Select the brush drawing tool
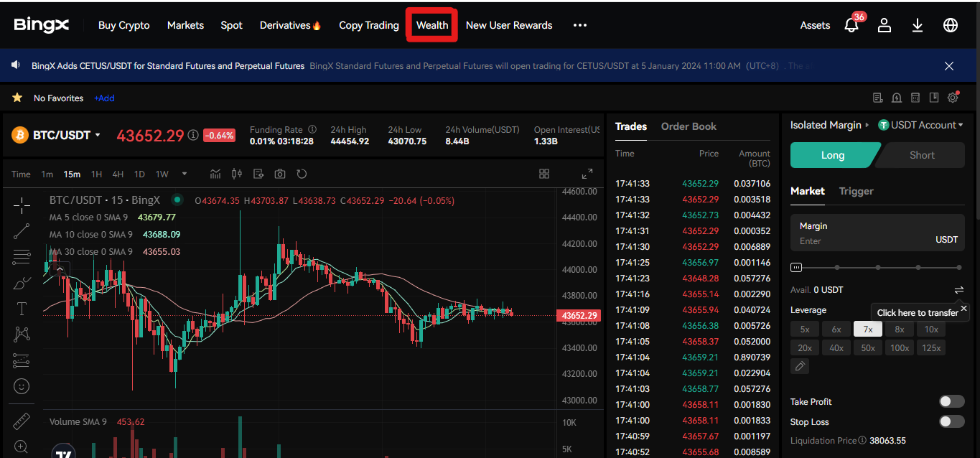Viewport: 980px width, 458px height. tap(22, 283)
